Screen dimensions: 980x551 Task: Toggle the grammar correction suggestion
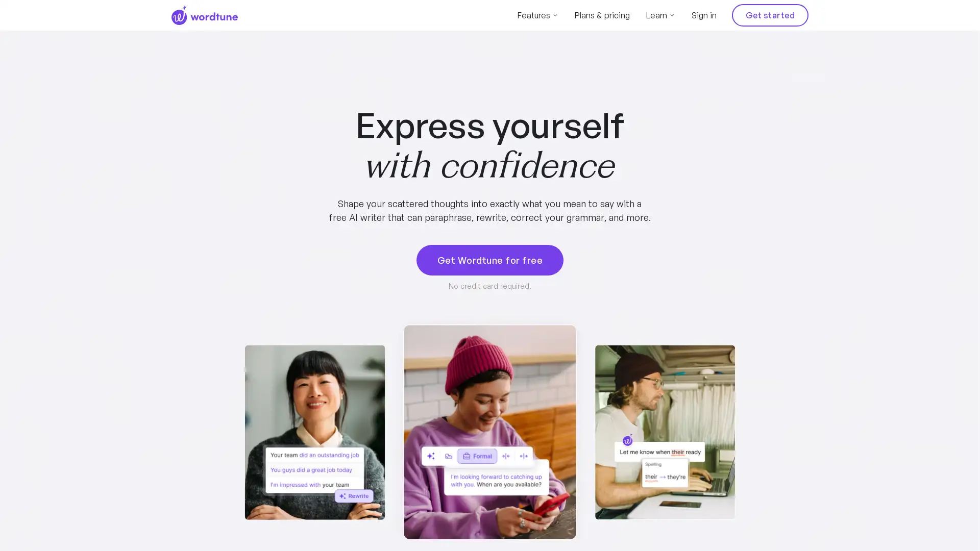click(666, 478)
